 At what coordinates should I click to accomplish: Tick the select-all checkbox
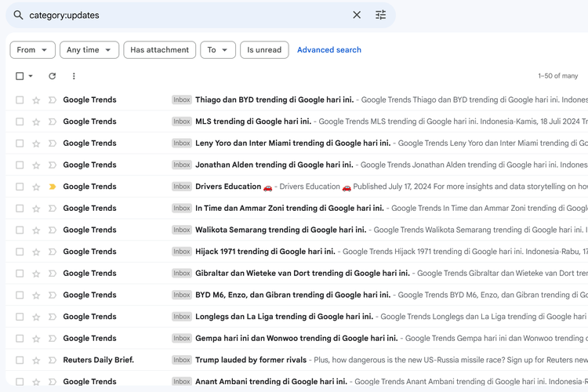pyautogui.click(x=20, y=76)
